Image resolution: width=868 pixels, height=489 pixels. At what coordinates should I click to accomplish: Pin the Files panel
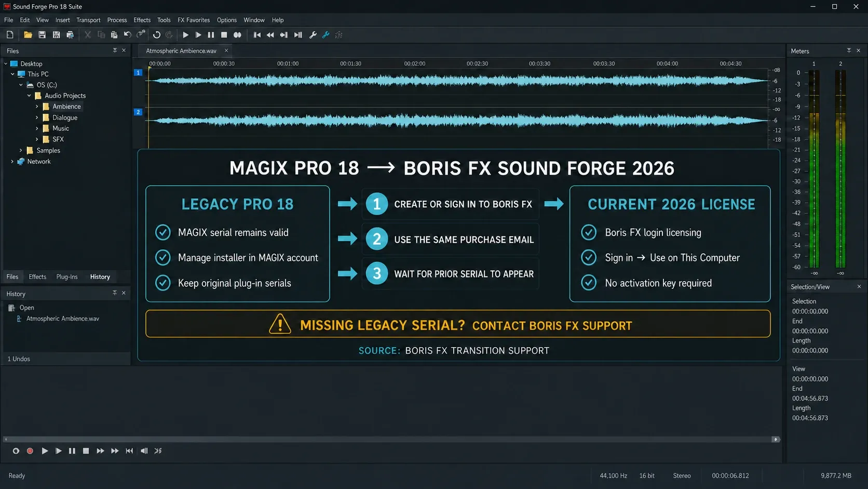[115, 50]
